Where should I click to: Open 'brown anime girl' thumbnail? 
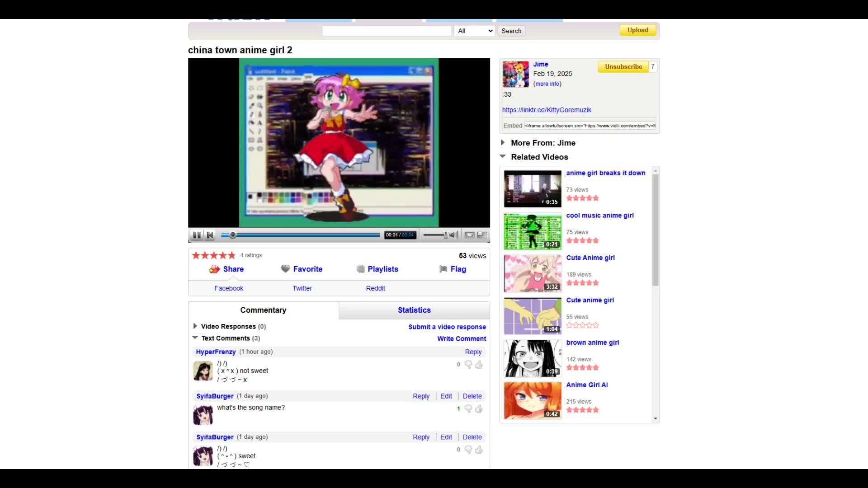(x=533, y=358)
